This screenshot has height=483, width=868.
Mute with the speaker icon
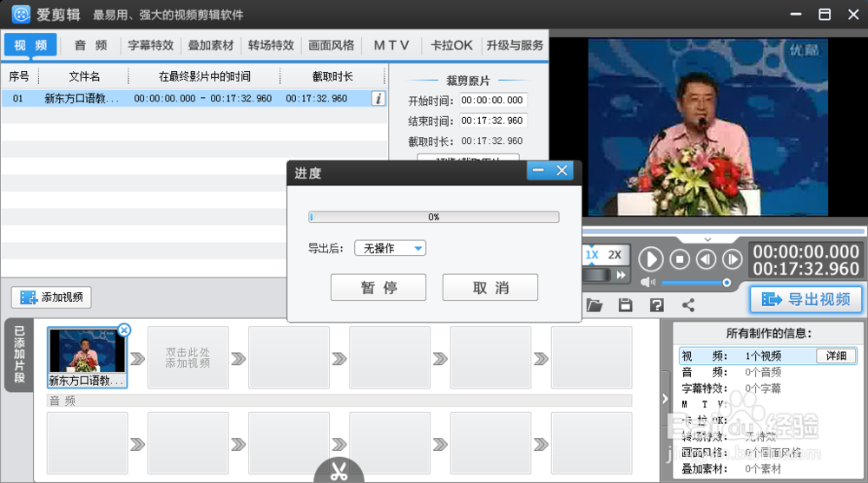click(x=648, y=282)
